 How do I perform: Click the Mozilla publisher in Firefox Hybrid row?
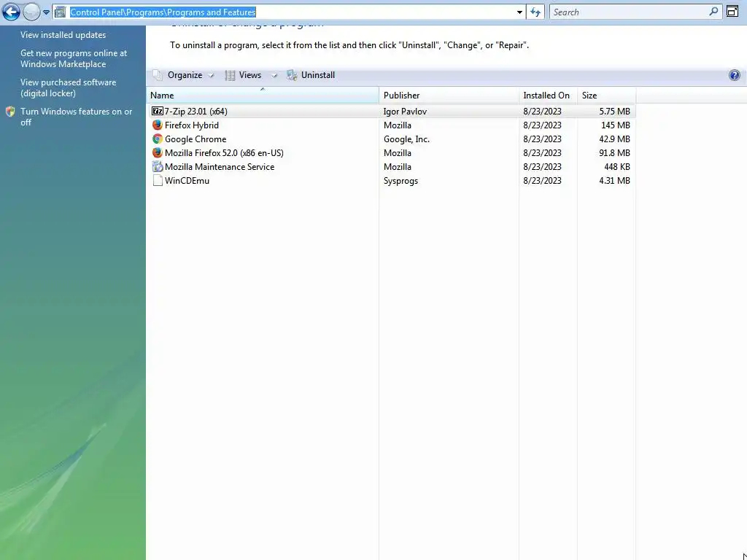point(398,125)
